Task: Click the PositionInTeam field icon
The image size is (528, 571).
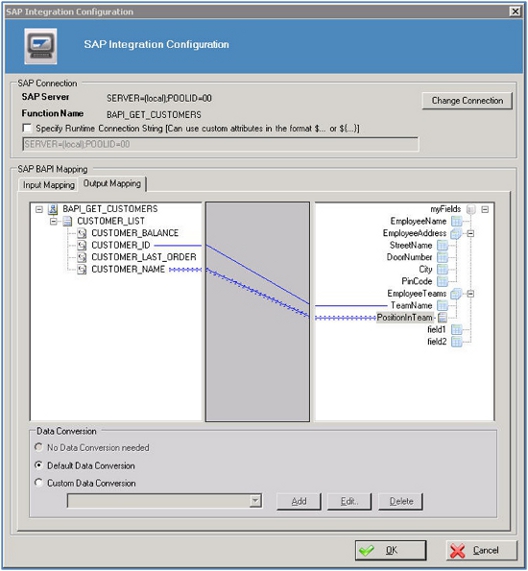Action: 442,318
